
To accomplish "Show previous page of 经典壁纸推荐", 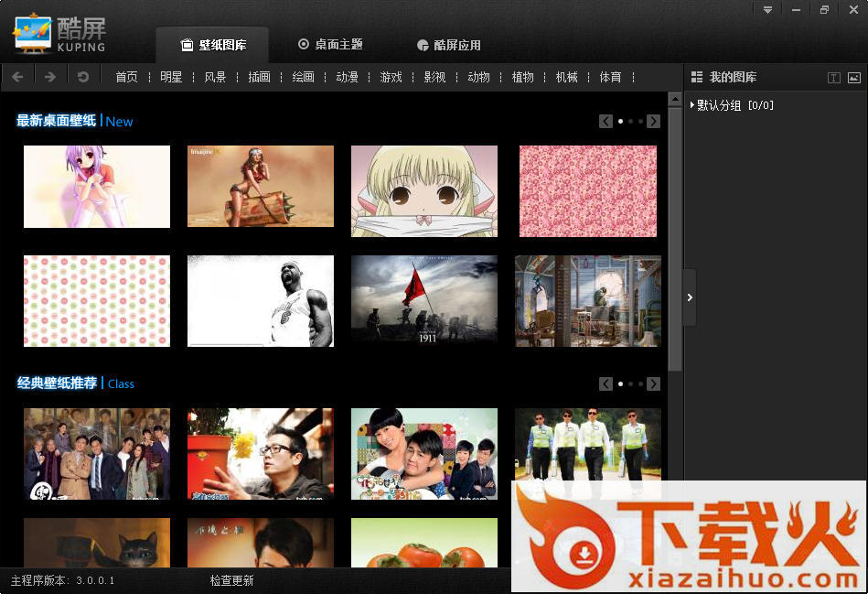I will (x=605, y=383).
